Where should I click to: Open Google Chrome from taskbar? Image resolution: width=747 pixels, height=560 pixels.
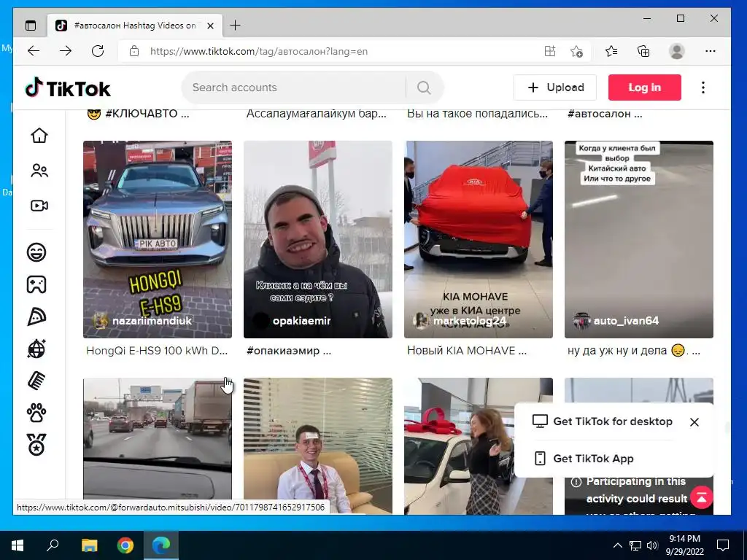tap(125, 545)
